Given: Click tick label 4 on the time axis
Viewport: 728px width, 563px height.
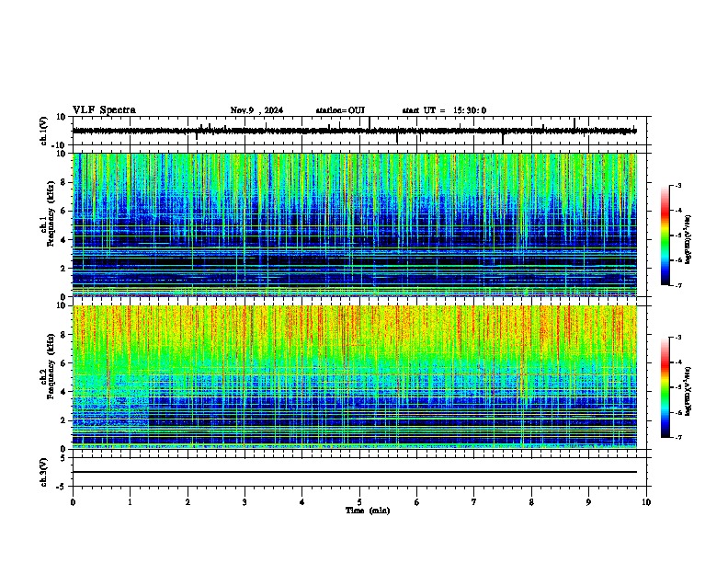Looking at the screenshot, I should pyautogui.click(x=302, y=502).
